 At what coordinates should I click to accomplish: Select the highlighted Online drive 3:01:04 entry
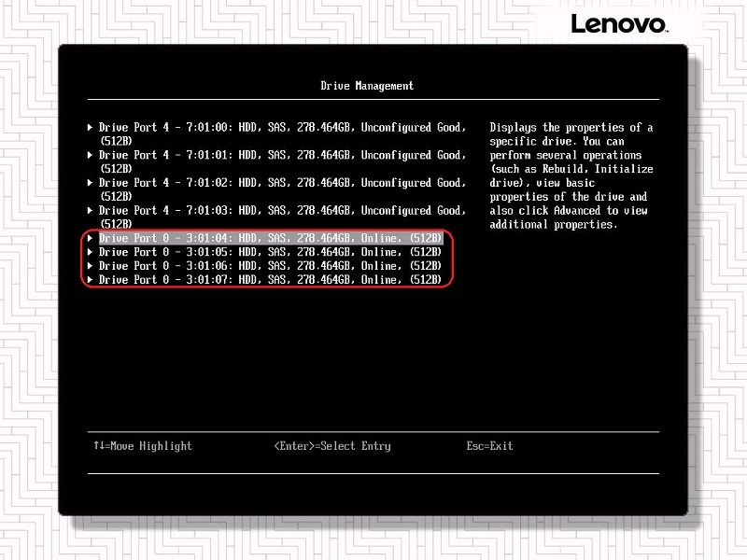[x=270, y=238]
